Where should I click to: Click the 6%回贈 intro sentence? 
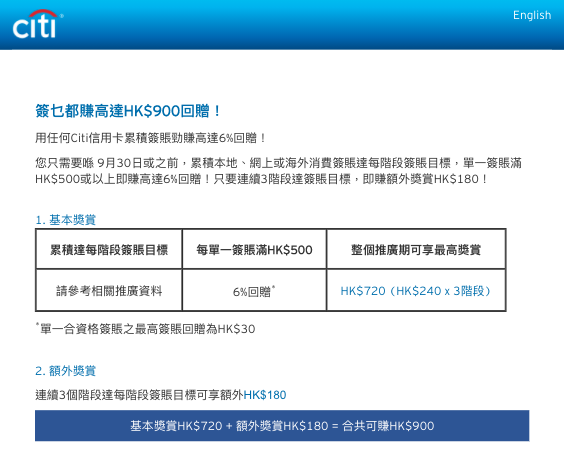150,138
